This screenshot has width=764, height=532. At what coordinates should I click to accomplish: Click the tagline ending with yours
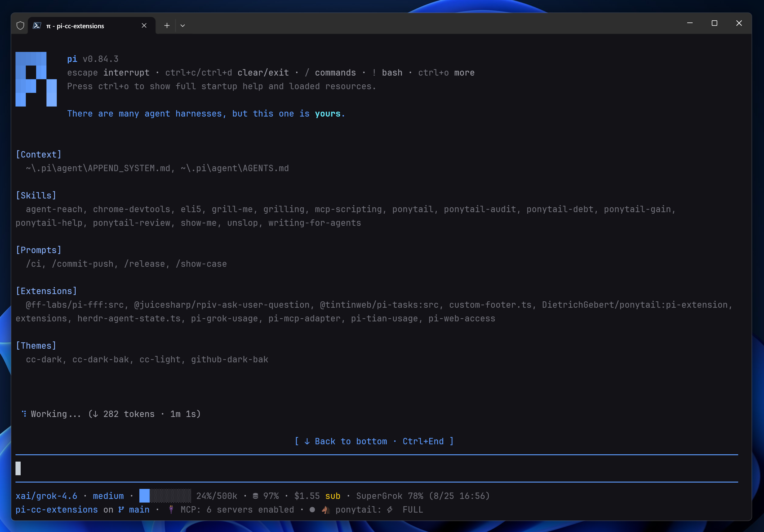[206, 114]
